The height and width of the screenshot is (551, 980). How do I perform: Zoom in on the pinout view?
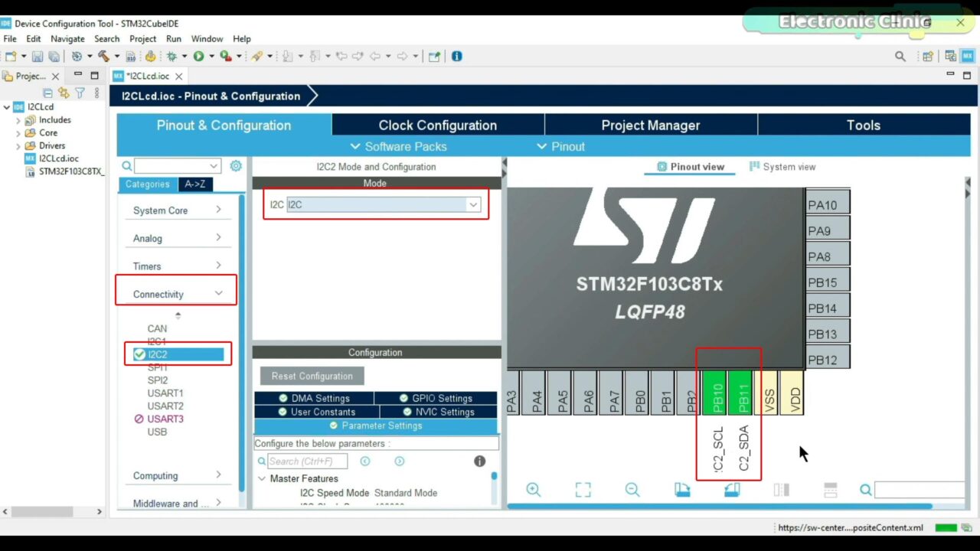534,490
